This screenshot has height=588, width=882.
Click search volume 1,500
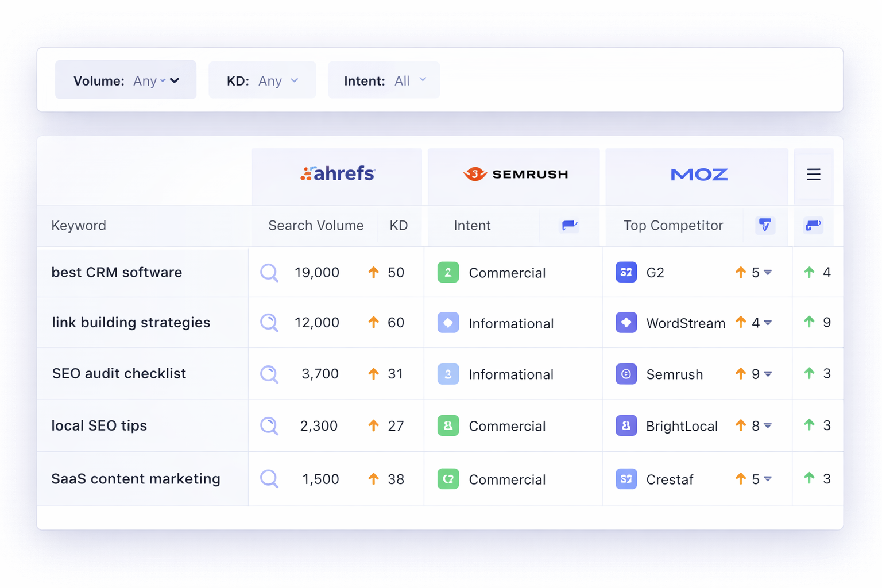[320, 479]
